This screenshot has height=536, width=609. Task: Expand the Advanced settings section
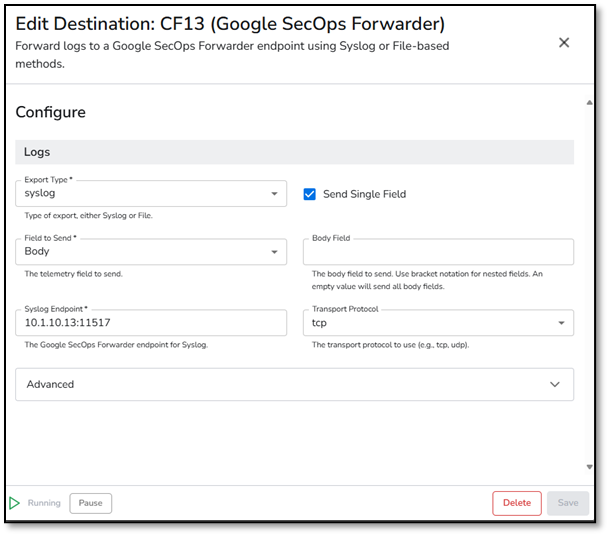tap(294, 384)
